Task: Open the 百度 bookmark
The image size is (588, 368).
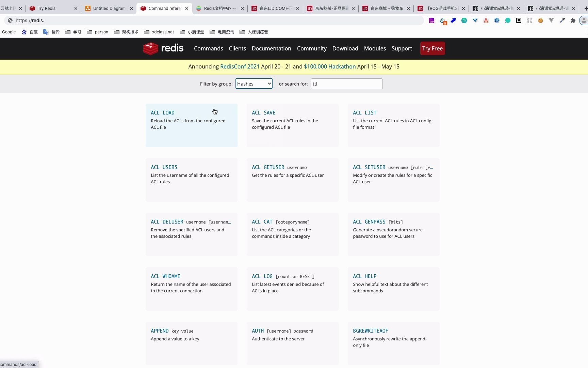Action: [30, 32]
